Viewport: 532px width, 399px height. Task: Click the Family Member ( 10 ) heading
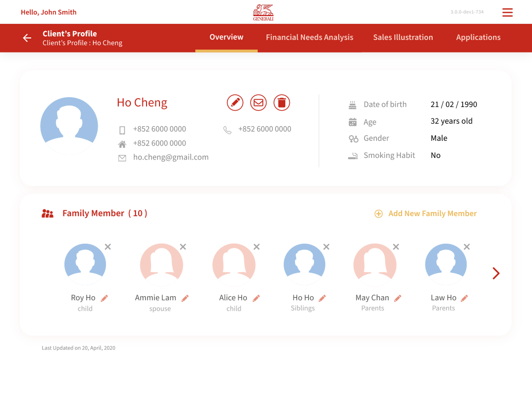tap(105, 214)
